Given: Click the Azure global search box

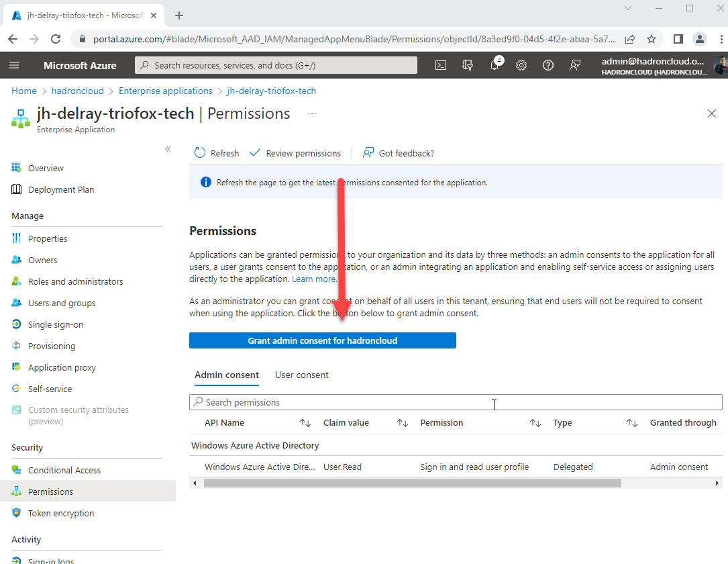Looking at the screenshot, I should 276,66.
